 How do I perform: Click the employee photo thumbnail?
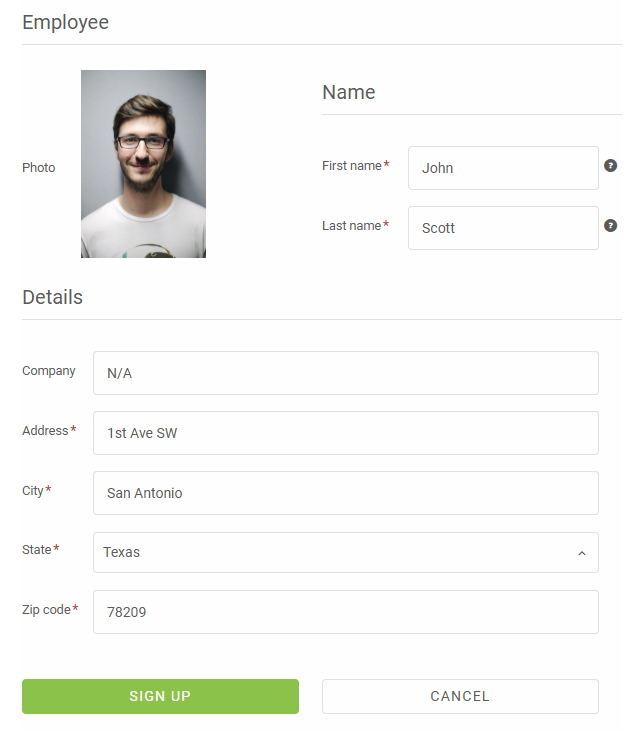point(143,164)
